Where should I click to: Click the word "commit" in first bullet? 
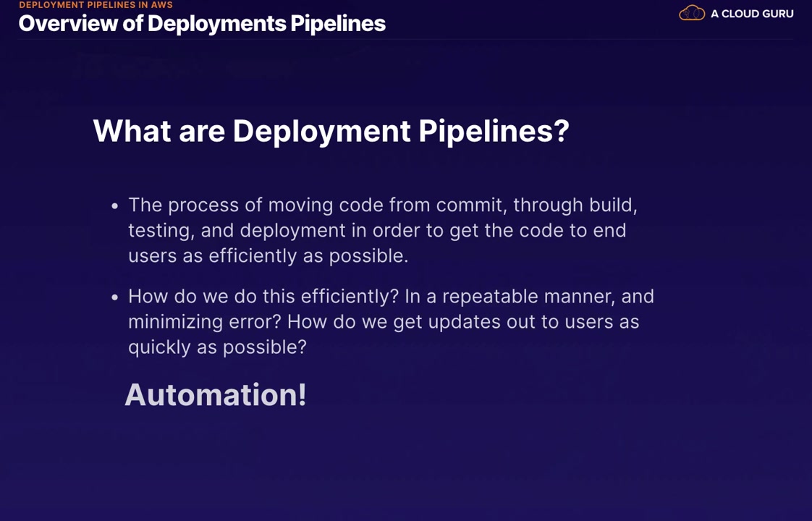pos(469,205)
